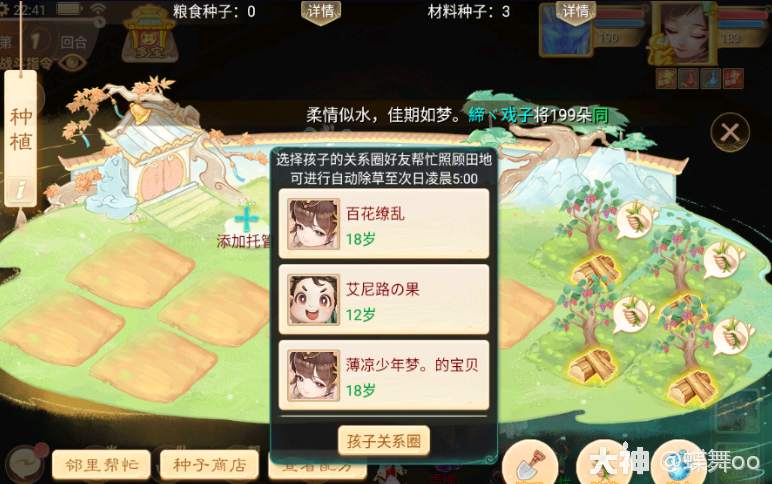Pick 薄凉少年梦。的宝贝 entry
The image size is (772, 484).
(384, 375)
